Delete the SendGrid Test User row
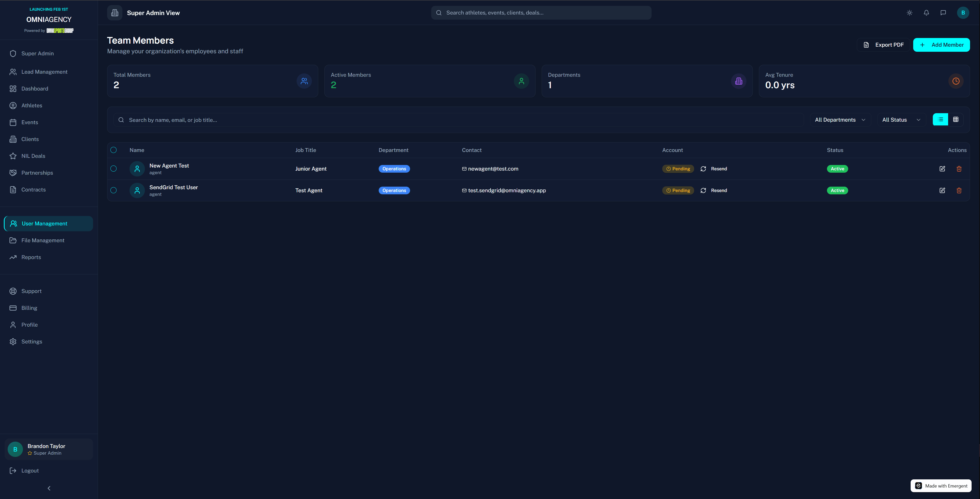The height and width of the screenshot is (499, 980). tap(959, 190)
